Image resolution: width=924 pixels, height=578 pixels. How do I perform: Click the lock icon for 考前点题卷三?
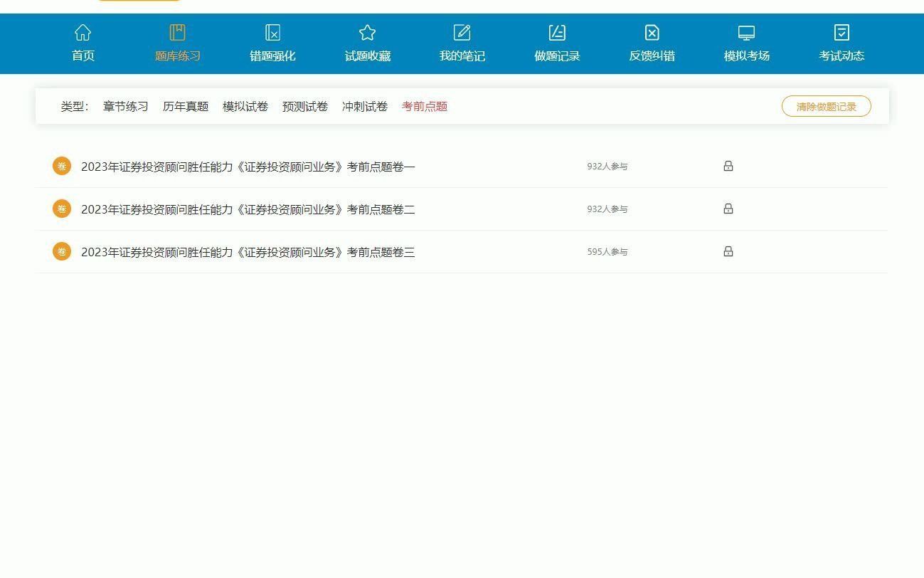[728, 251]
